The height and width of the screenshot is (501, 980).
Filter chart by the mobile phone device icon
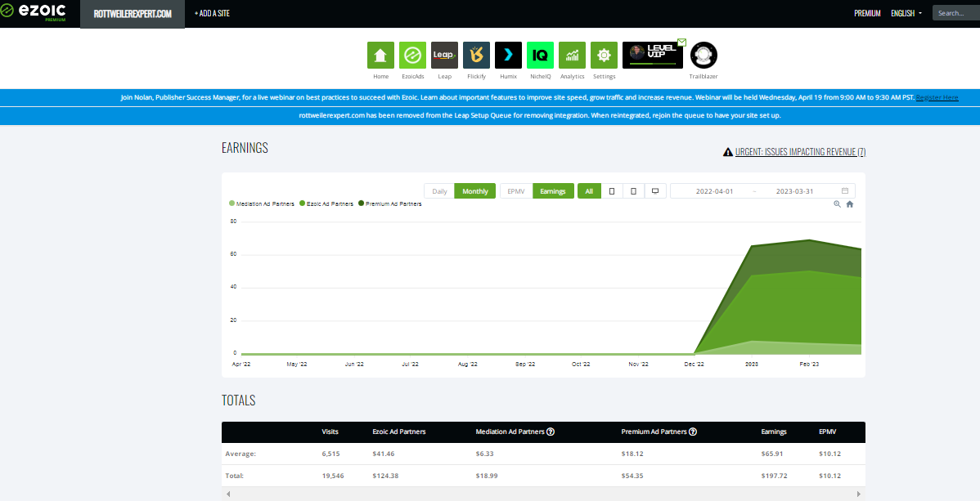612,191
